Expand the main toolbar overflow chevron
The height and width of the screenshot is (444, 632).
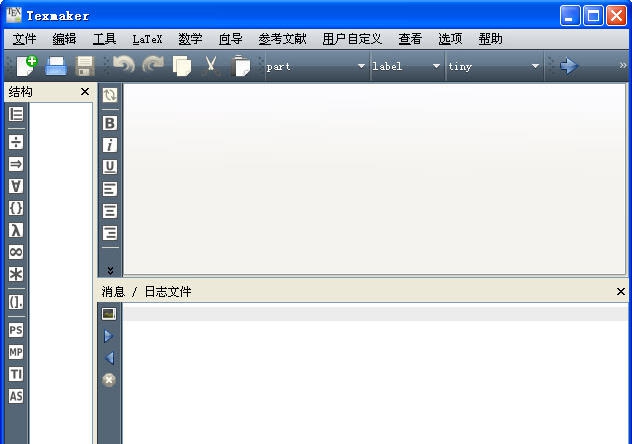pos(623,65)
